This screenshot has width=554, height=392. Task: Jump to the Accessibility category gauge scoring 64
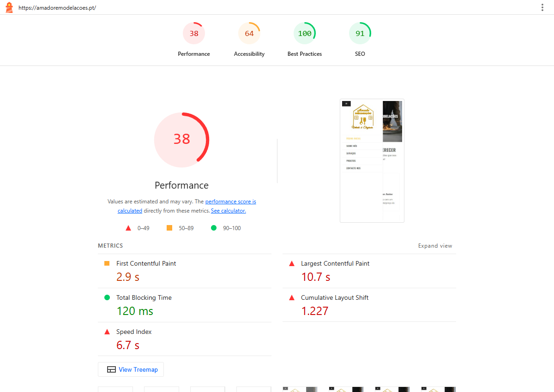point(249,40)
